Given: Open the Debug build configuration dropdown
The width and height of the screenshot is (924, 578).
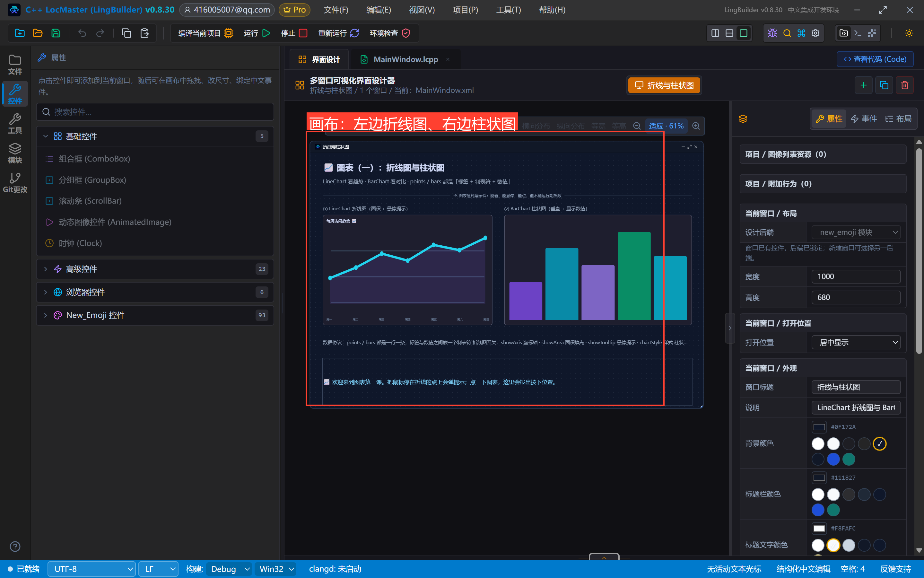Looking at the screenshot, I should pyautogui.click(x=229, y=569).
